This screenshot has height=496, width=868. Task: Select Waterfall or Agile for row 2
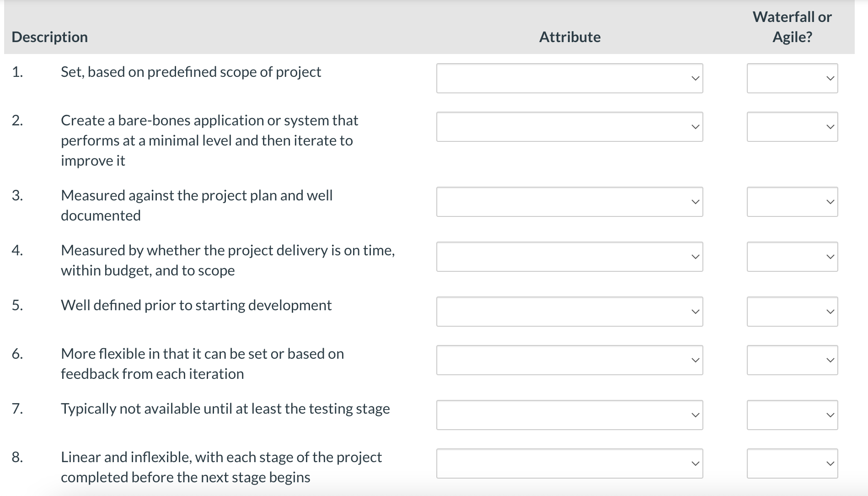792,127
